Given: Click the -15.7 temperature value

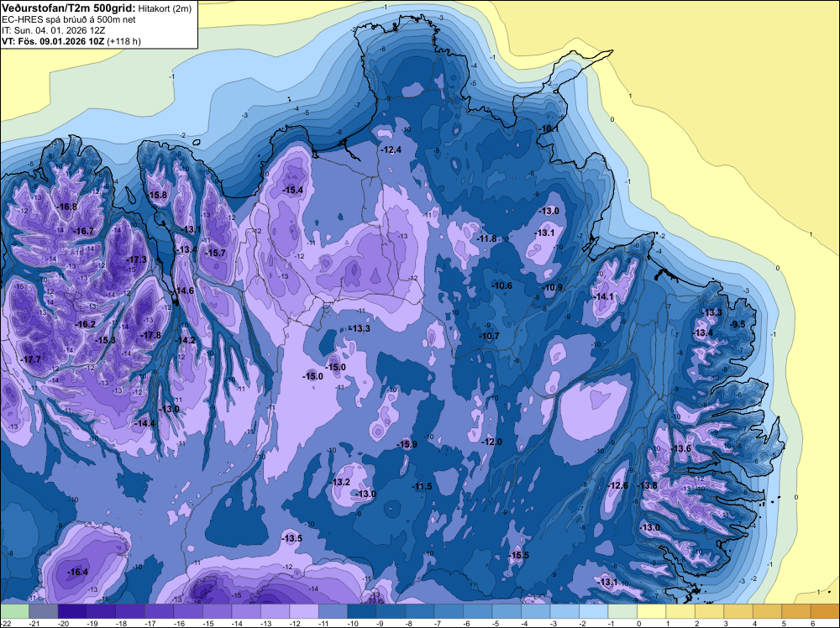Looking at the screenshot, I should (x=216, y=253).
